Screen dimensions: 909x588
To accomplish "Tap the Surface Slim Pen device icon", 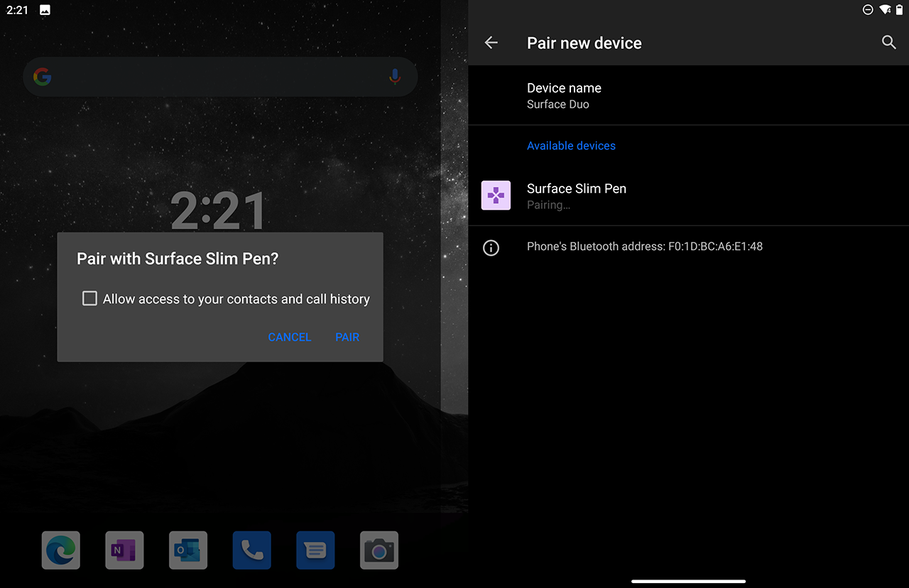I will pyautogui.click(x=496, y=195).
